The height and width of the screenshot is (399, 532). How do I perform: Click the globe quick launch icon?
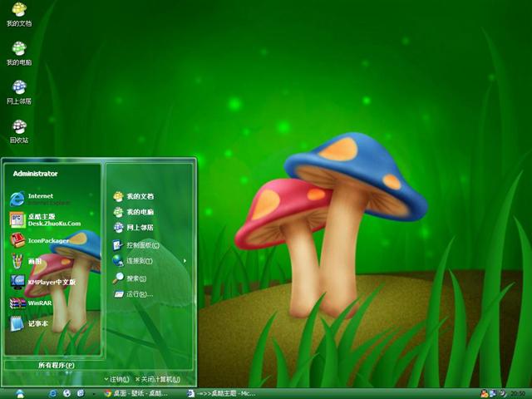point(66,393)
